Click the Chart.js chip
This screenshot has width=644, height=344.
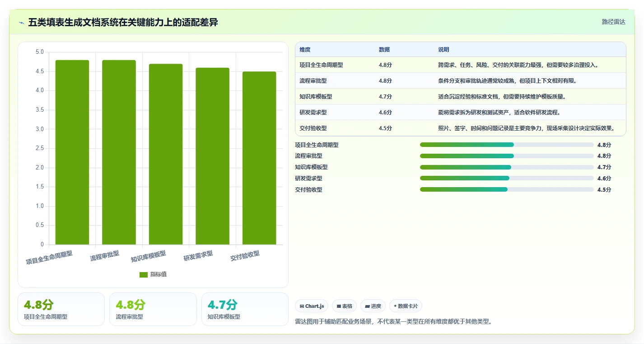pyautogui.click(x=312, y=306)
